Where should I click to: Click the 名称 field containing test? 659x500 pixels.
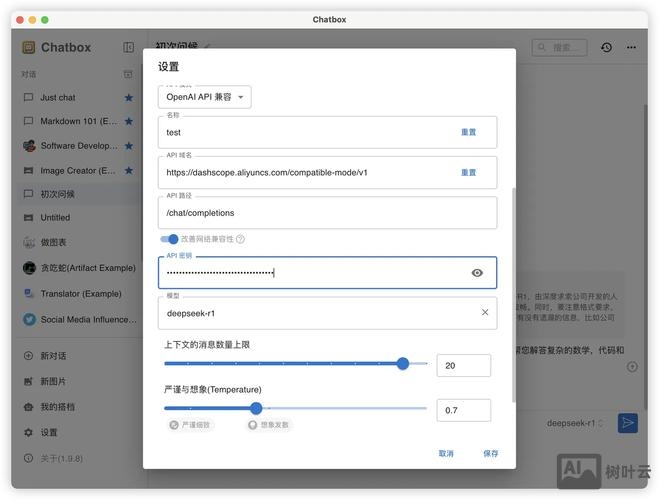[327, 132]
